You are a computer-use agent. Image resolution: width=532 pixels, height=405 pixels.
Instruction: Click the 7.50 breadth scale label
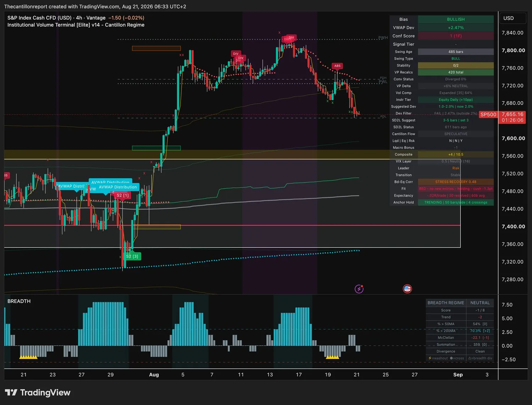click(507, 305)
